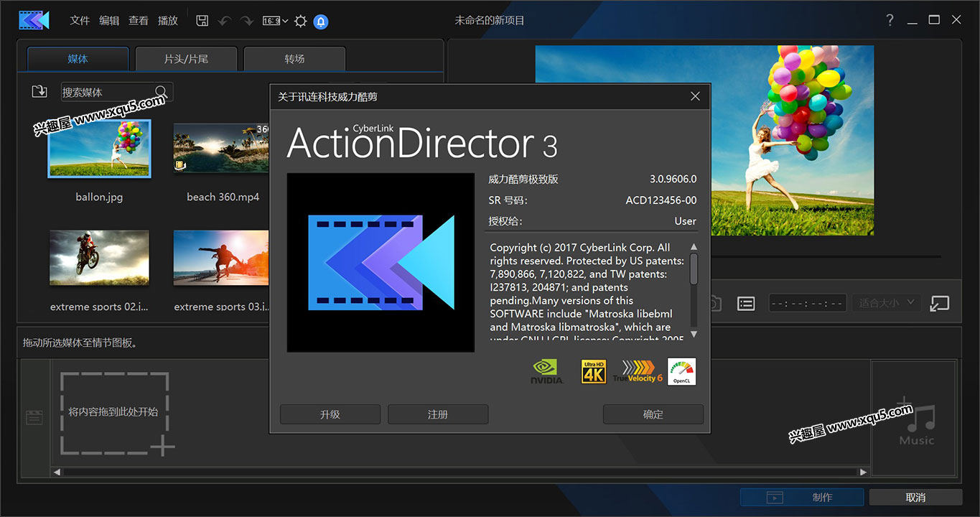Click the SR number ACD123456-00
Viewport: 980px width, 517px height.
point(661,200)
